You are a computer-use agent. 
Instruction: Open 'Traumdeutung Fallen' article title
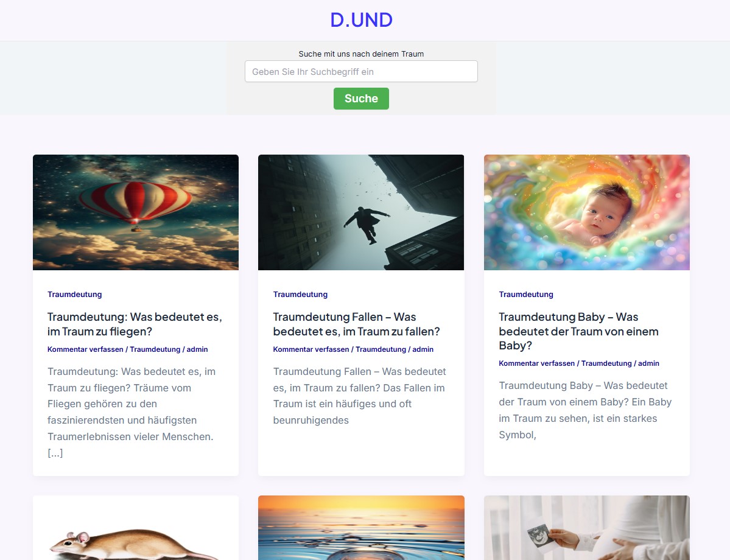(357, 324)
